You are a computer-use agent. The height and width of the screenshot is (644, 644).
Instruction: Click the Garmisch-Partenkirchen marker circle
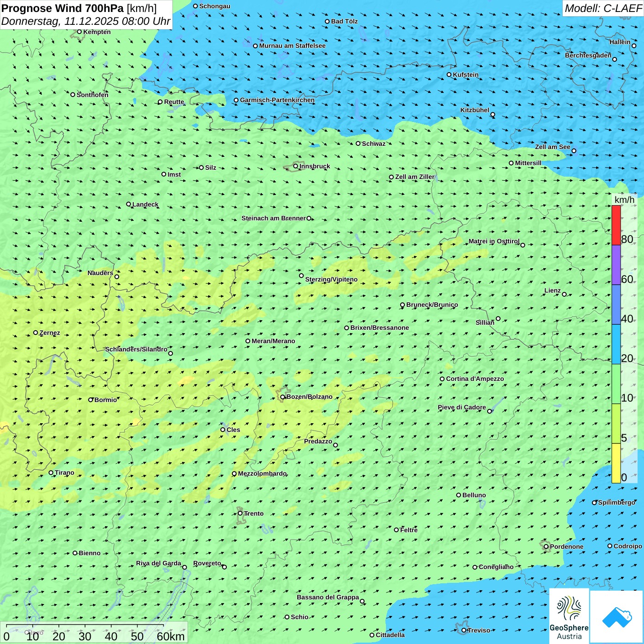coord(236,100)
